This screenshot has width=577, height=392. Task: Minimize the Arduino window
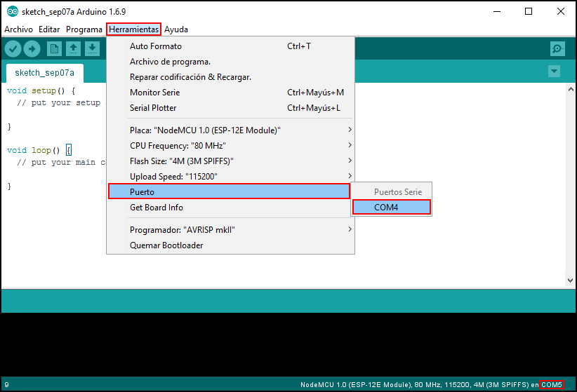(497, 11)
